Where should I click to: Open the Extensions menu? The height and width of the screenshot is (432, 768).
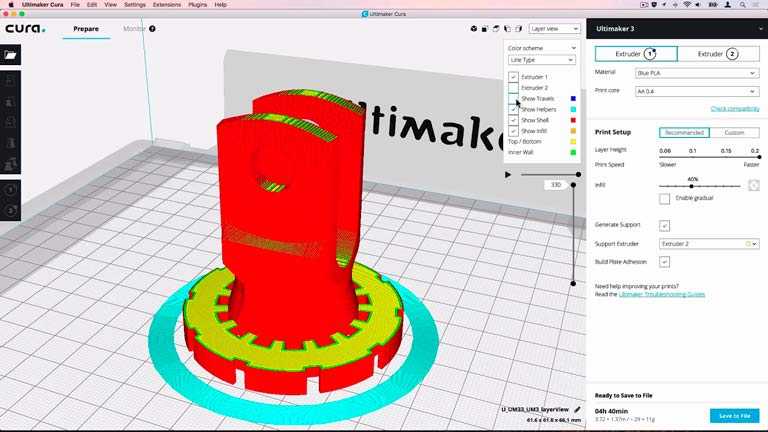[x=167, y=4]
